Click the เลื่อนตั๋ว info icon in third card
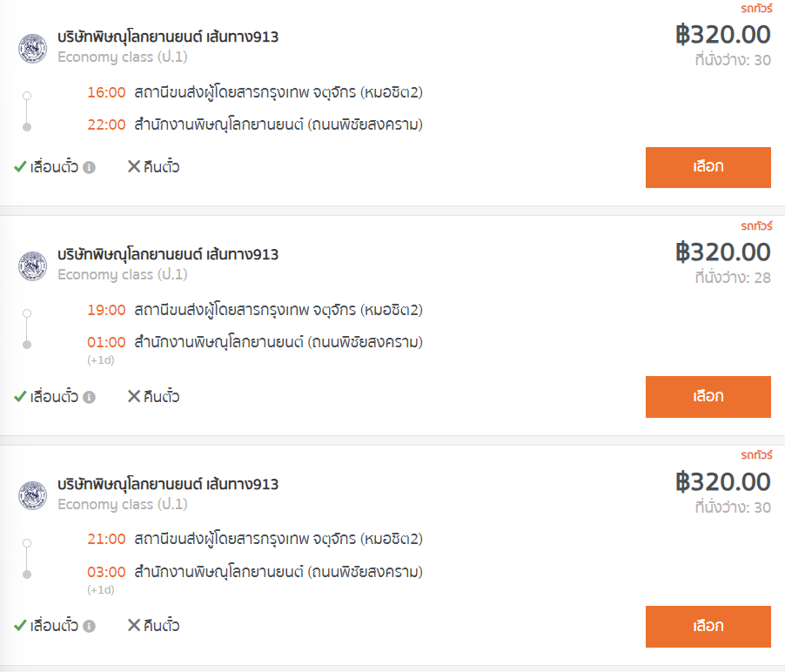The image size is (785, 672). [89, 626]
